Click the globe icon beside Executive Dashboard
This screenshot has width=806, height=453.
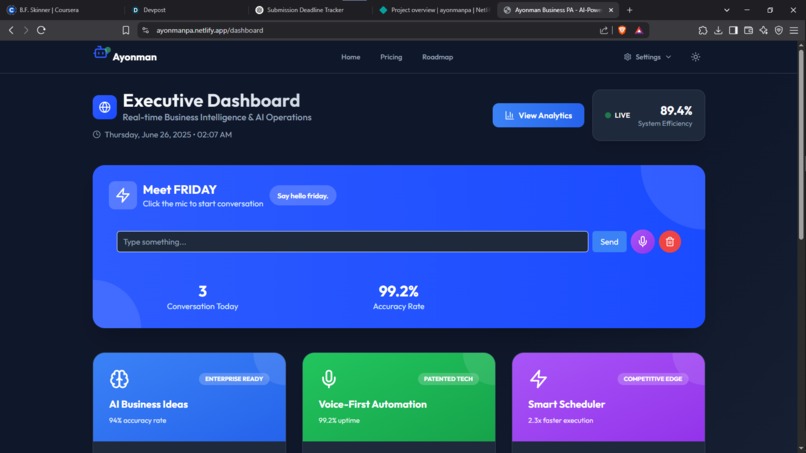(105, 107)
